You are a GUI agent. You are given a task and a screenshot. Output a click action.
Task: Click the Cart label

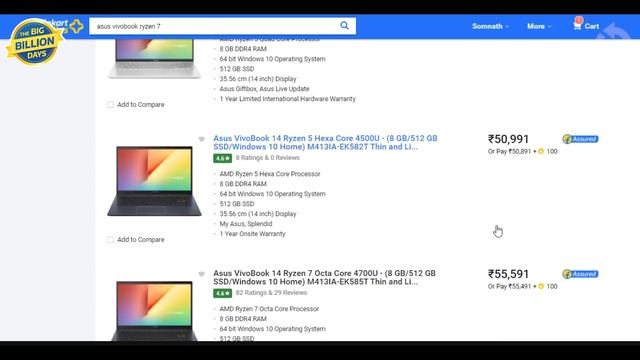pyautogui.click(x=592, y=26)
